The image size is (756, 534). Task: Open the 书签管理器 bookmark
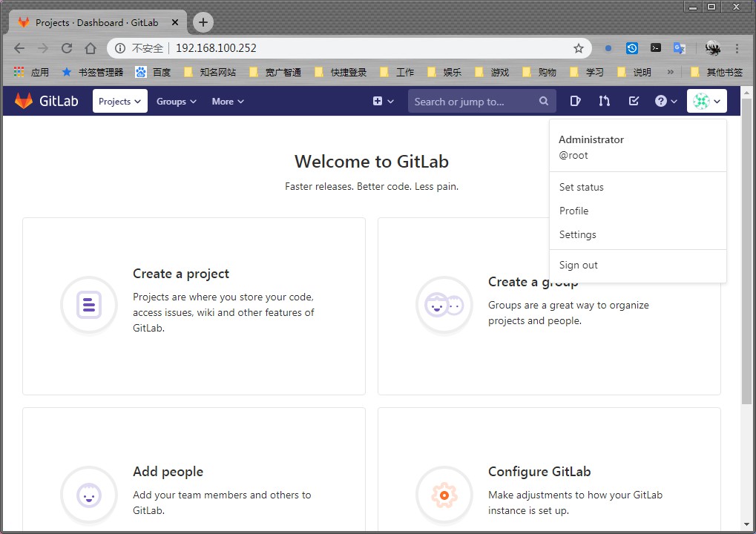pyautogui.click(x=93, y=72)
